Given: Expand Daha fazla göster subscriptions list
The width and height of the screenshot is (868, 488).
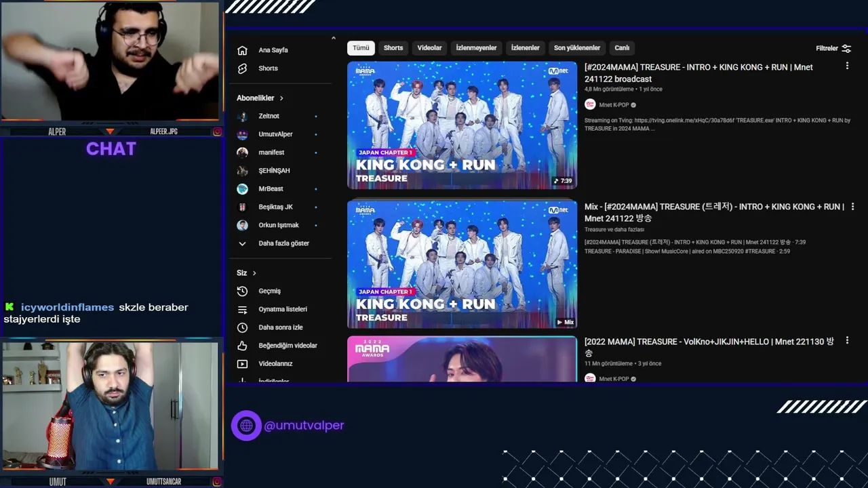Looking at the screenshot, I should click(273, 243).
